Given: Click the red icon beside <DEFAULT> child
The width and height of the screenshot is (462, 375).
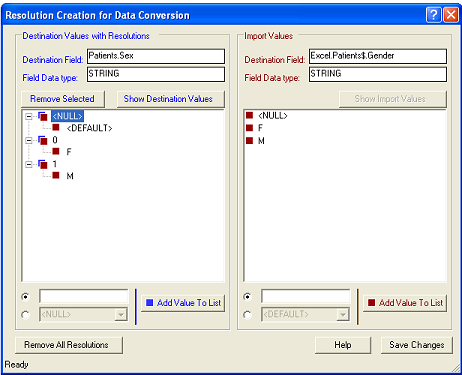Looking at the screenshot, I should (x=56, y=128).
